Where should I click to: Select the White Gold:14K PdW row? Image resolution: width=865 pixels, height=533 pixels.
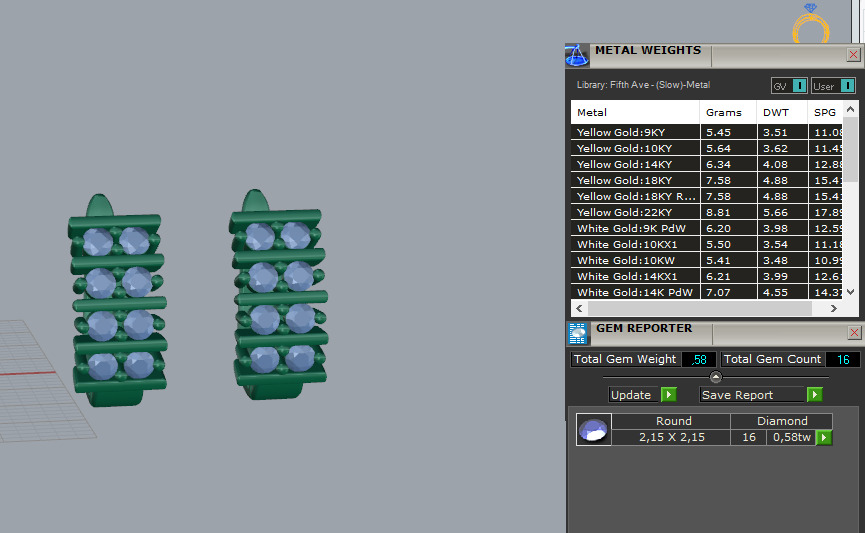pyautogui.click(x=707, y=292)
